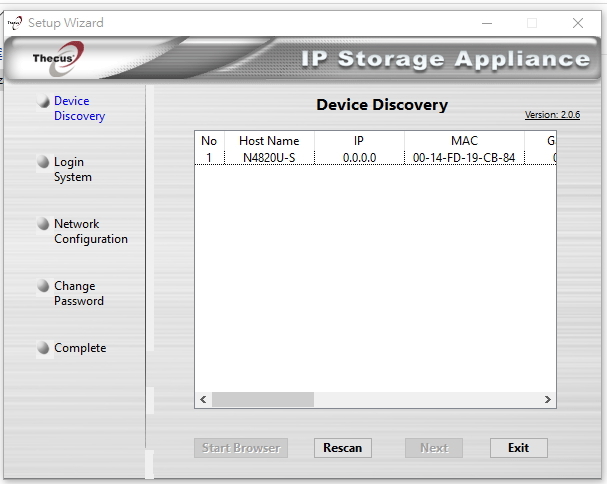This screenshot has height=484, width=607.
Task: Click the scroll right arrow in device list
Action: (x=547, y=399)
